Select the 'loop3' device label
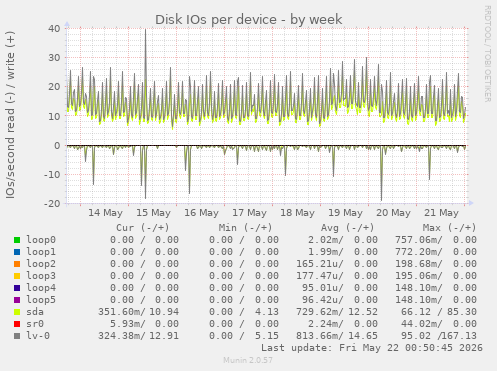The image size is (497, 371). point(41,276)
